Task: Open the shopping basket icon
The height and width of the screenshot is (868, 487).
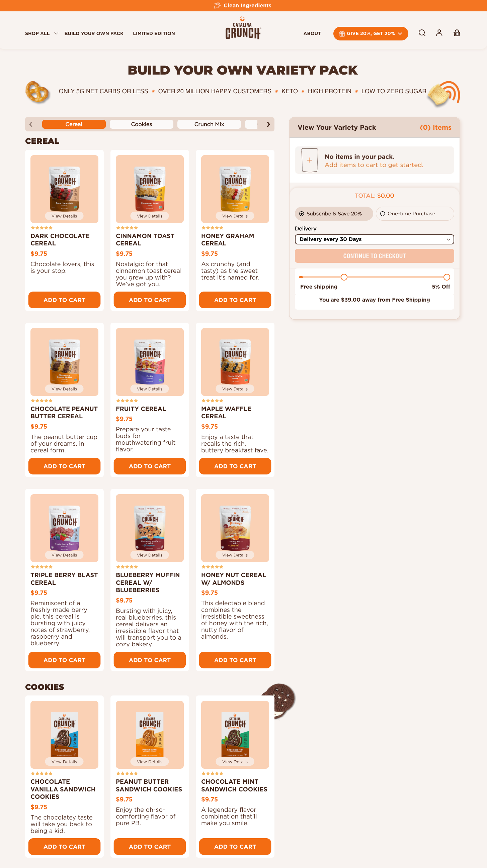Action: [x=457, y=33]
